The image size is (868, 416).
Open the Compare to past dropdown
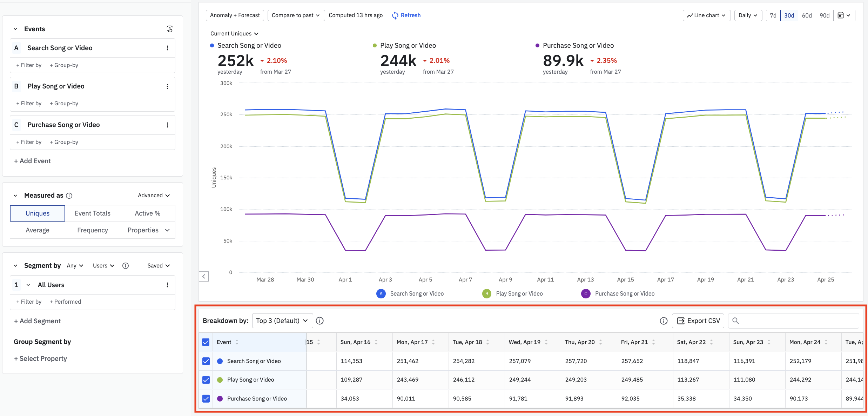coord(296,15)
